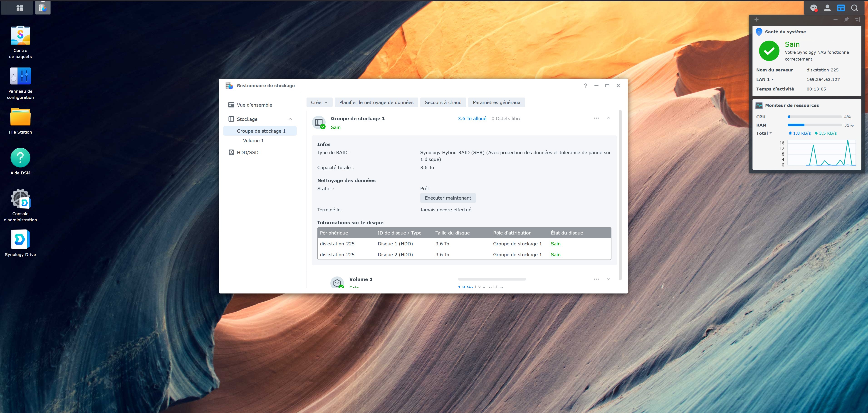Screen dimensions: 868x413
Task: Click the 3.6 To alloué link
Action: point(472,118)
